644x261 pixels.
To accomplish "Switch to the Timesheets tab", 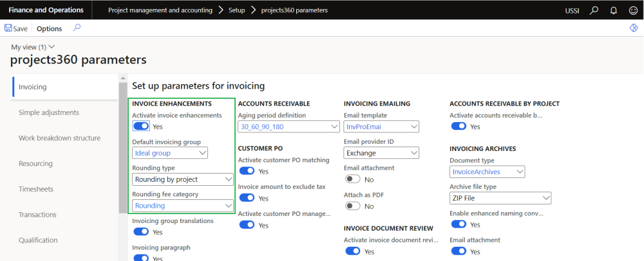I will pyautogui.click(x=35, y=189).
